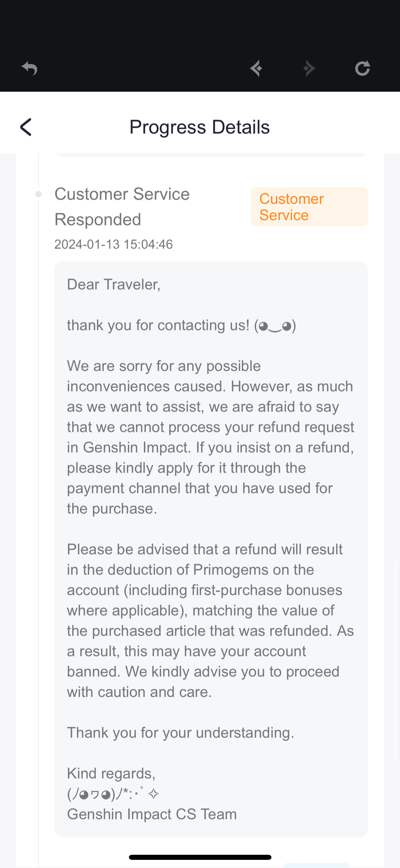Tap the paragraph about deduction of Primogems
Screen dimensions: 400x868
pyautogui.click(x=210, y=620)
